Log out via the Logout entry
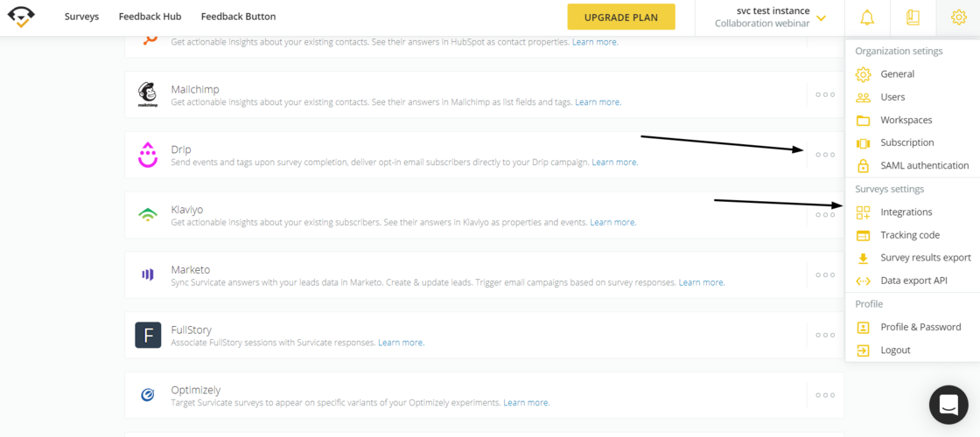 point(895,350)
